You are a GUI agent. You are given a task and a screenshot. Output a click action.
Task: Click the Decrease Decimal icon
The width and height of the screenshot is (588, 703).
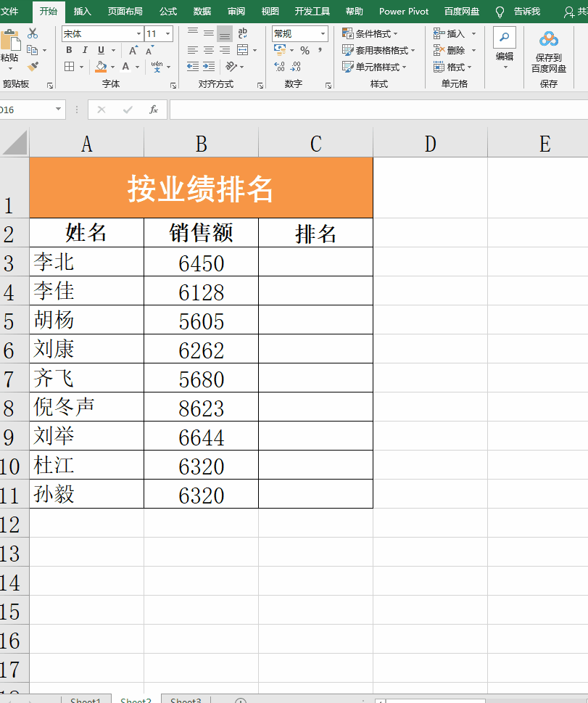tap(295, 67)
